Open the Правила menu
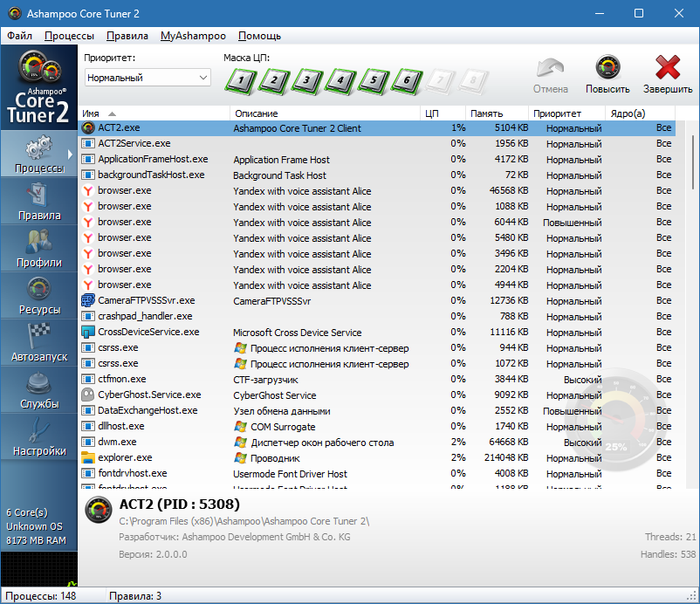The image size is (700, 604). (127, 36)
